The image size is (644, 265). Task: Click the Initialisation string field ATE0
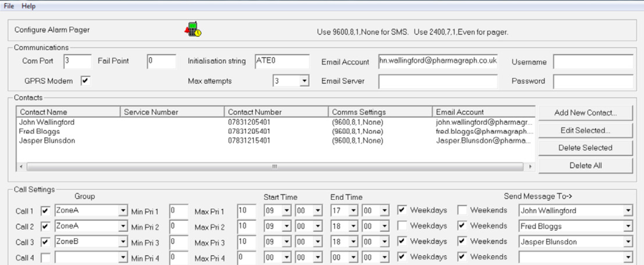pos(282,61)
